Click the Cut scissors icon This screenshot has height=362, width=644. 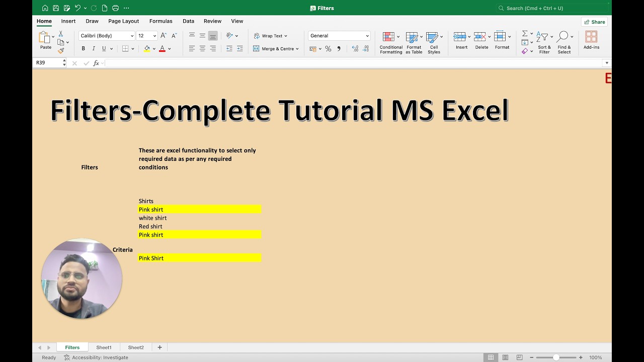(60, 34)
